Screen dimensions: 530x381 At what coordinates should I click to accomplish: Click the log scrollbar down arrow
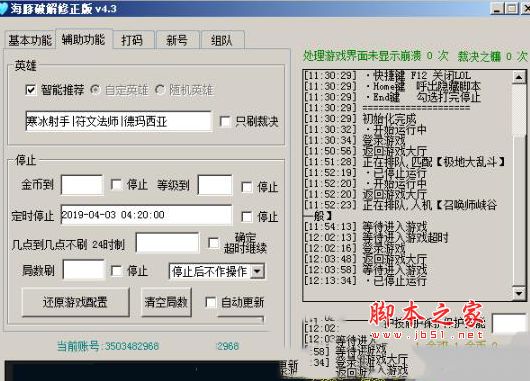pyautogui.click(x=519, y=293)
